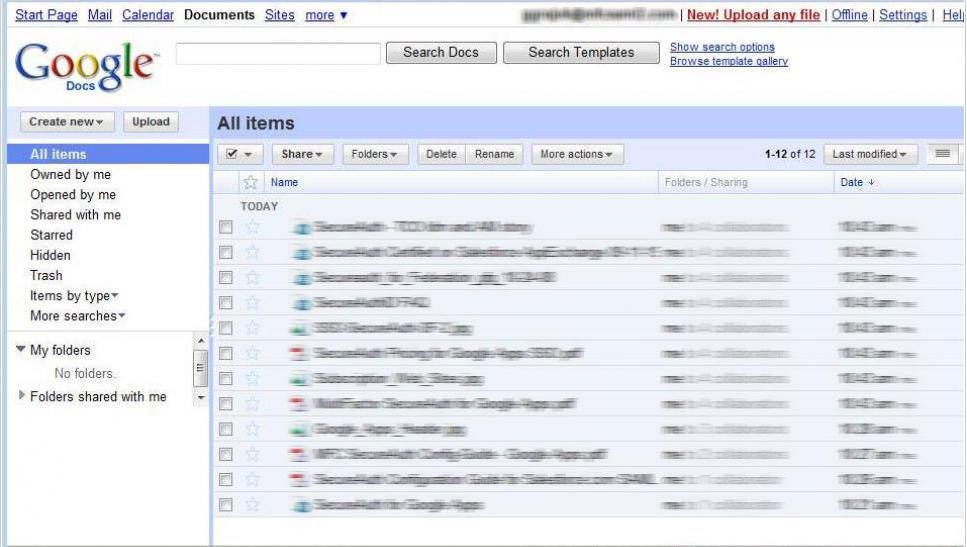Tick the checkbox beside the first spreadsheet file

[x=226, y=328]
